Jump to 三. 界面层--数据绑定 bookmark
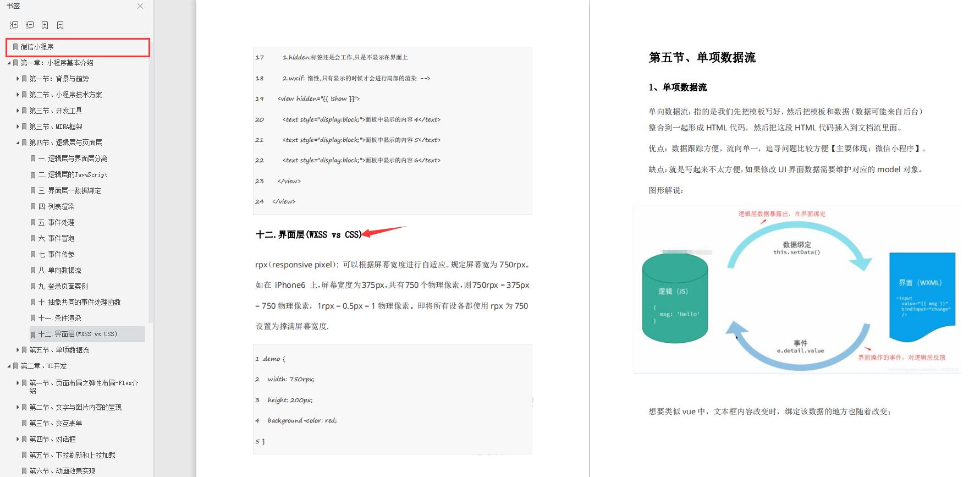 coord(69,191)
